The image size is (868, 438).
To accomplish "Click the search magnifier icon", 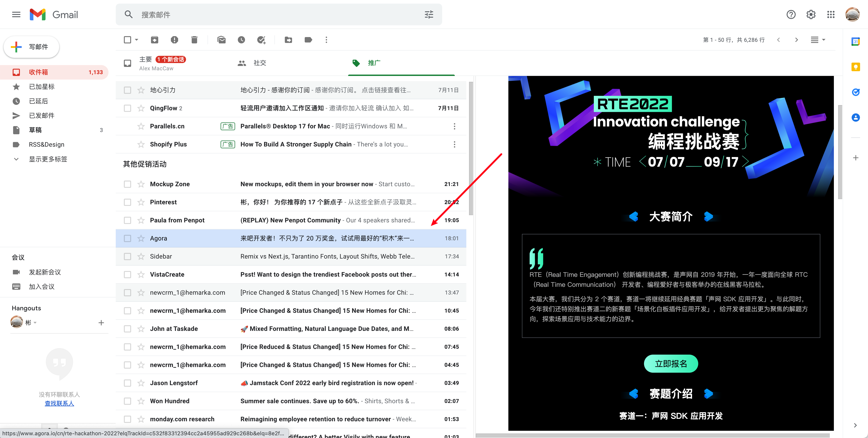I will pyautogui.click(x=128, y=14).
